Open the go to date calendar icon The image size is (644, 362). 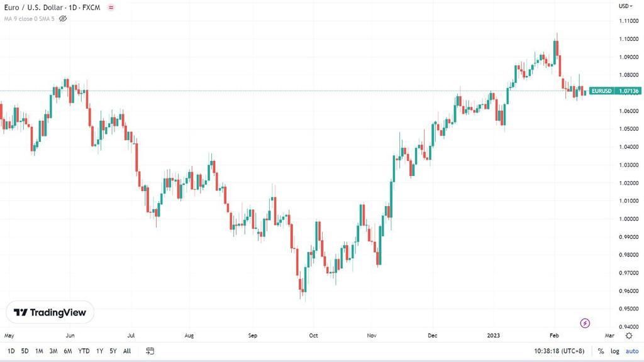[150, 351]
